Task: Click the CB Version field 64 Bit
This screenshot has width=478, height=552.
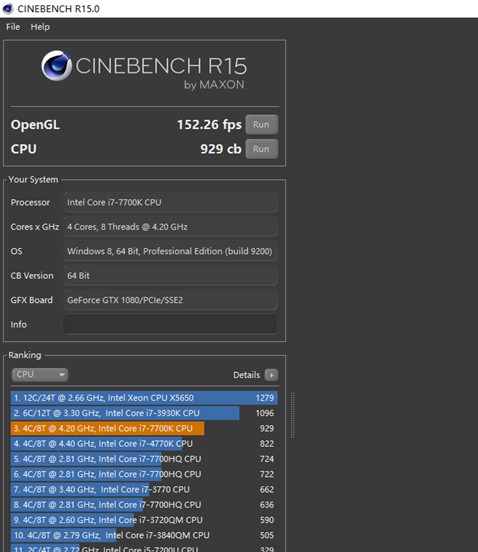Action: 170,276
